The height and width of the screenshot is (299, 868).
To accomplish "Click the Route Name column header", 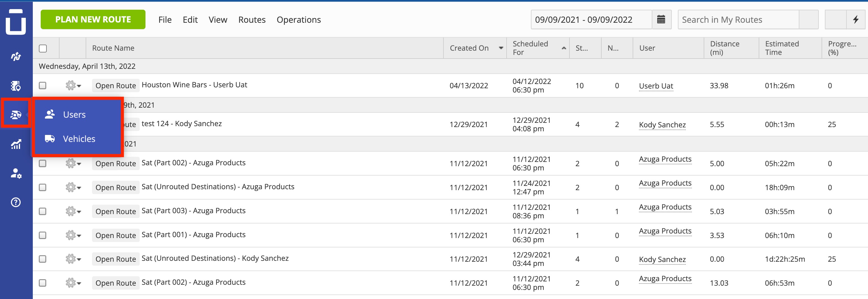I will coord(265,48).
